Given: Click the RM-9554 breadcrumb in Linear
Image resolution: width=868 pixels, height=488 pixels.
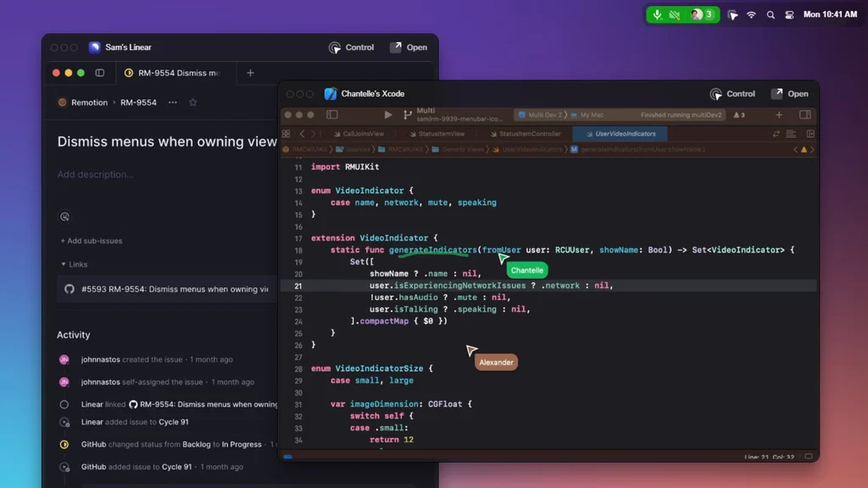Looking at the screenshot, I should click(x=138, y=103).
